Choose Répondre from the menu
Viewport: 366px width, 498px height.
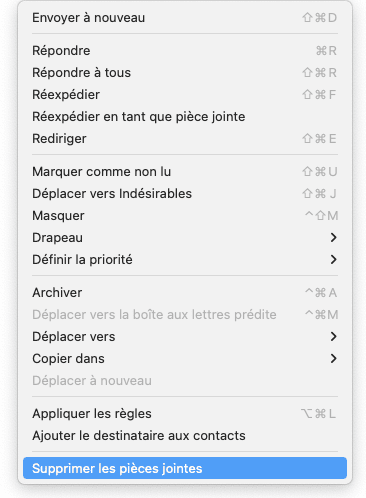click(x=185, y=51)
